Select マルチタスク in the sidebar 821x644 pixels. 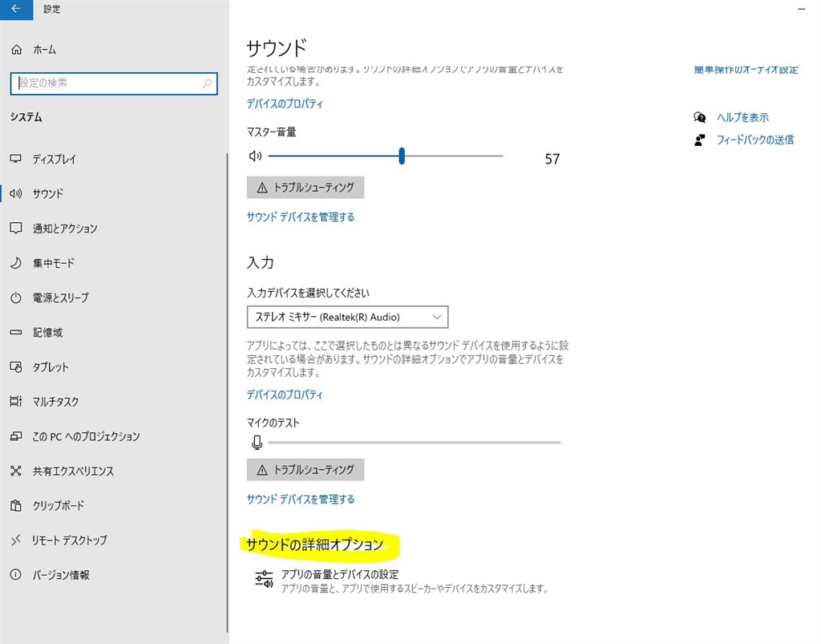pyautogui.click(x=55, y=402)
